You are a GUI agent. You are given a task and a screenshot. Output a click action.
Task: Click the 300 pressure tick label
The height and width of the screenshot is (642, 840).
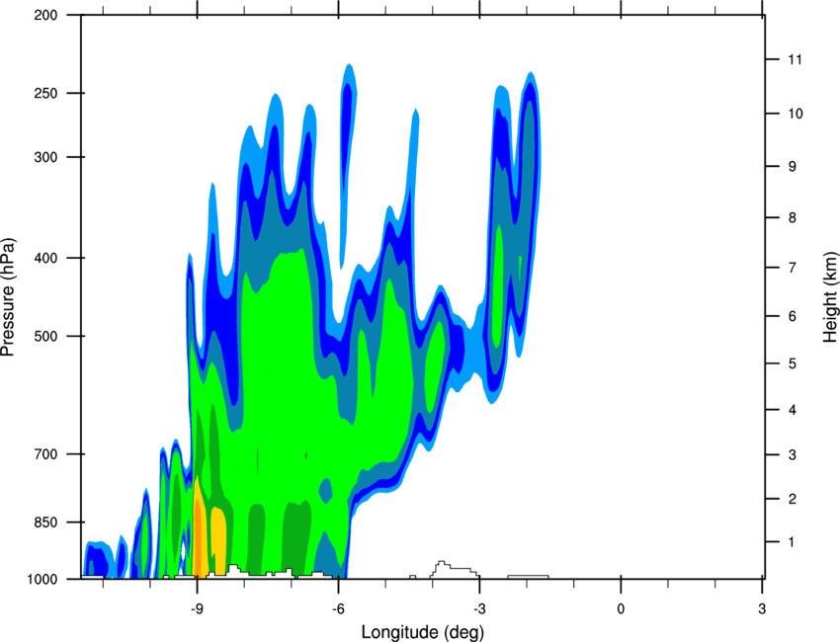(45, 157)
